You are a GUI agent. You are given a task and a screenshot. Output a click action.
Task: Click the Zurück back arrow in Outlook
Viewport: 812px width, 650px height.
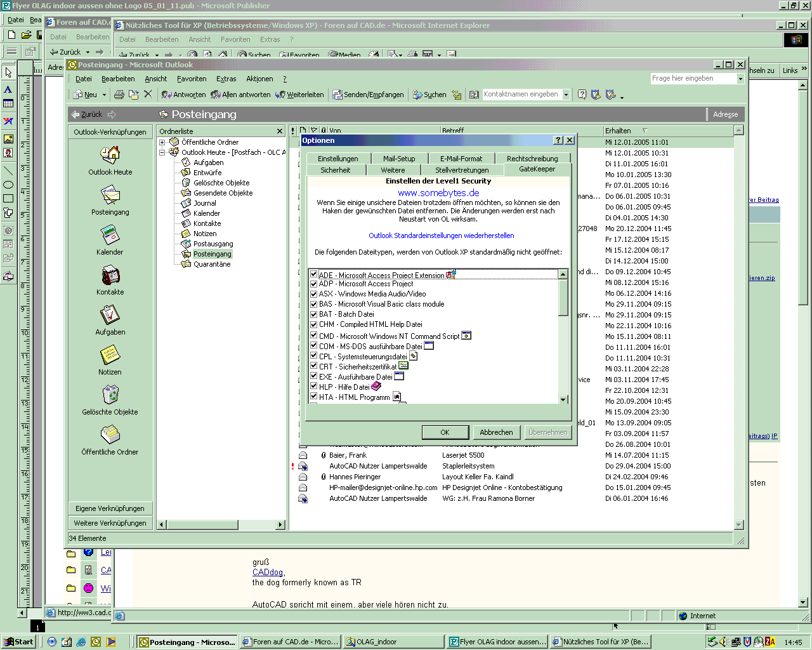[87, 114]
